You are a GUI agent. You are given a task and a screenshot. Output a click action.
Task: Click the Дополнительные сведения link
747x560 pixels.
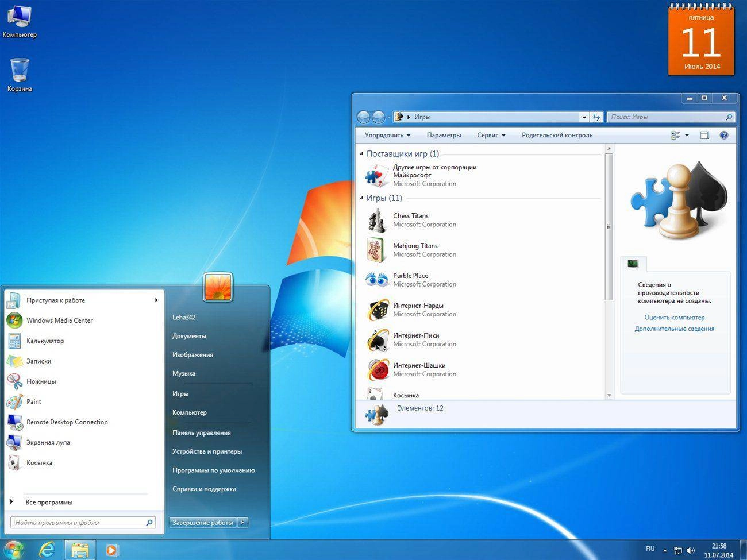point(674,329)
